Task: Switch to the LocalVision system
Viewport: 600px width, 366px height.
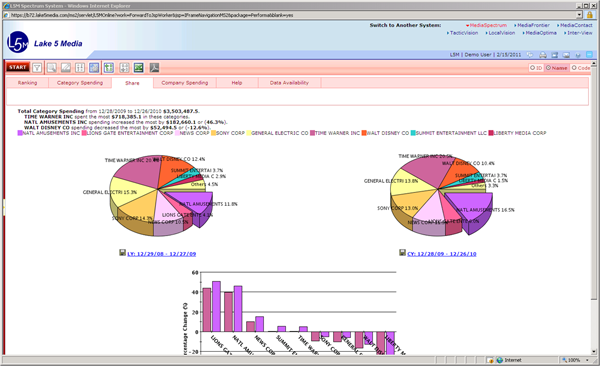Action: coord(501,33)
